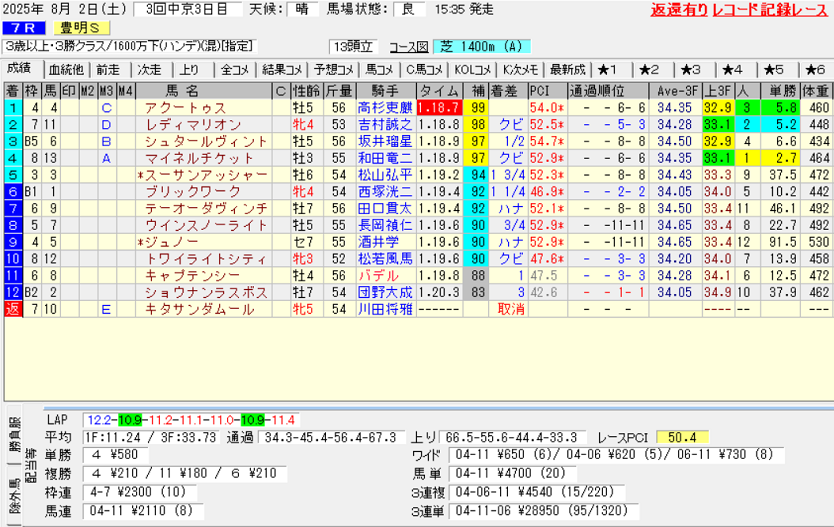Switch to the 血統他 tab
Screen dimensions: 834x527
point(65,70)
